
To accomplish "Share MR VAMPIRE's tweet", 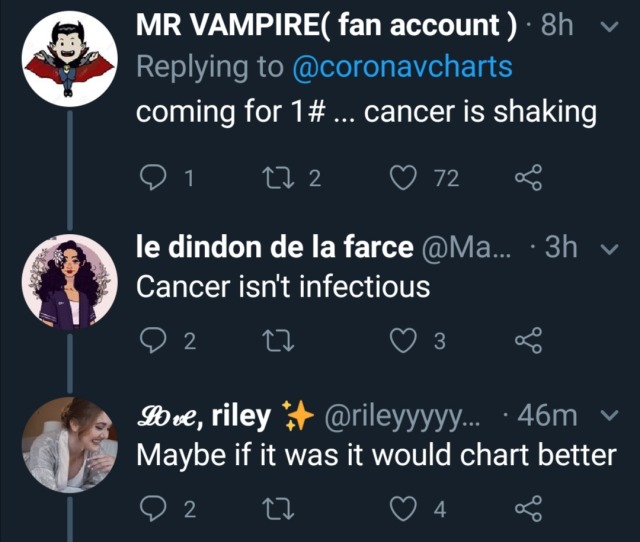I will click(527, 179).
